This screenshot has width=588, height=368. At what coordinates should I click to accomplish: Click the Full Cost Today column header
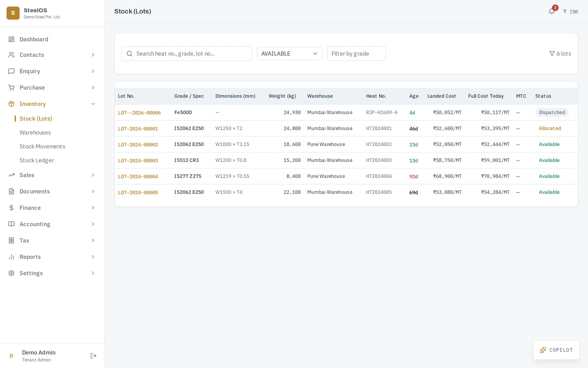coord(486,96)
